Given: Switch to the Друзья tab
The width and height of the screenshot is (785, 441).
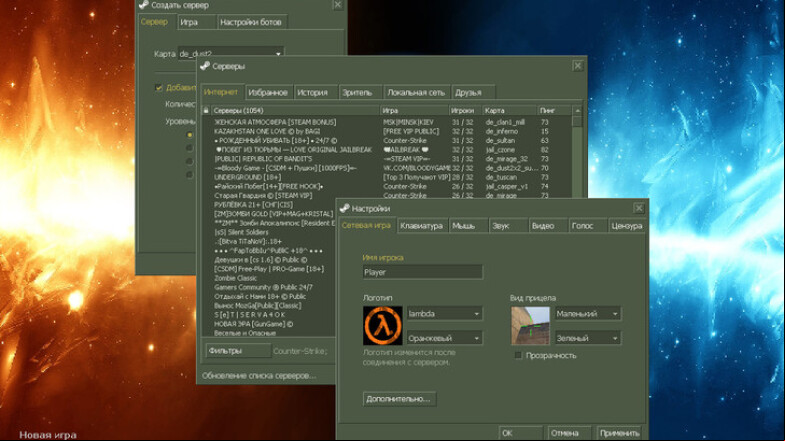Looking at the screenshot, I should pyautogui.click(x=473, y=93).
